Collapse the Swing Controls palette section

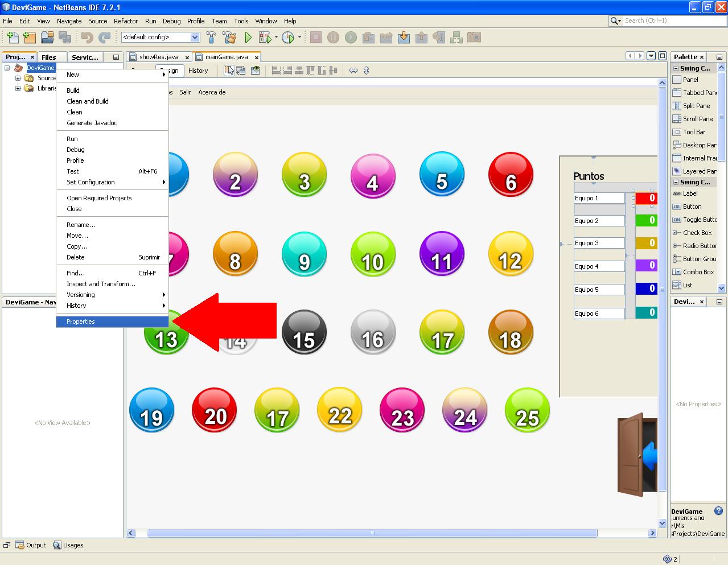point(676,182)
